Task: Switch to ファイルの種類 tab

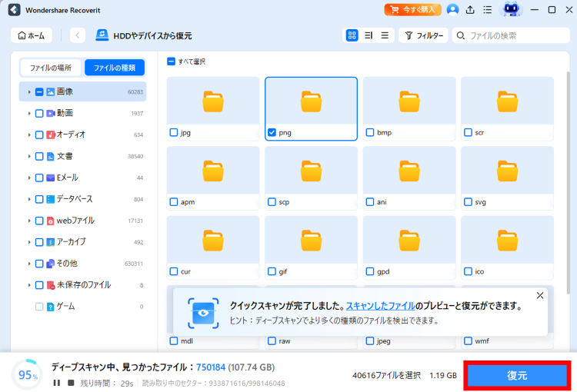Action: [115, 68]
